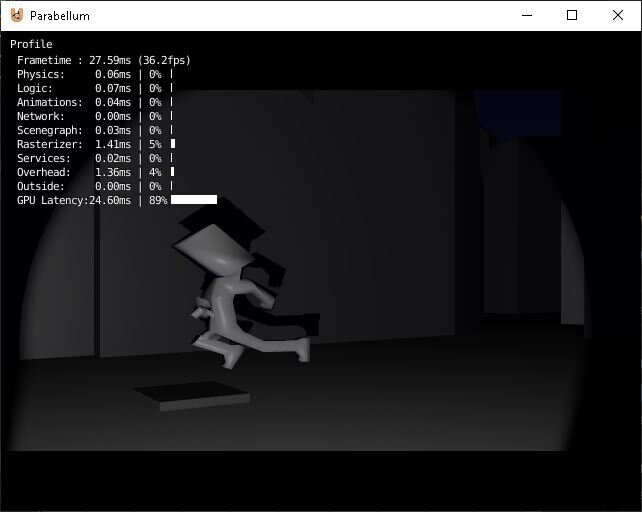
Task: Click the "Rasterizer:" profile label
Action: (50, 144)
